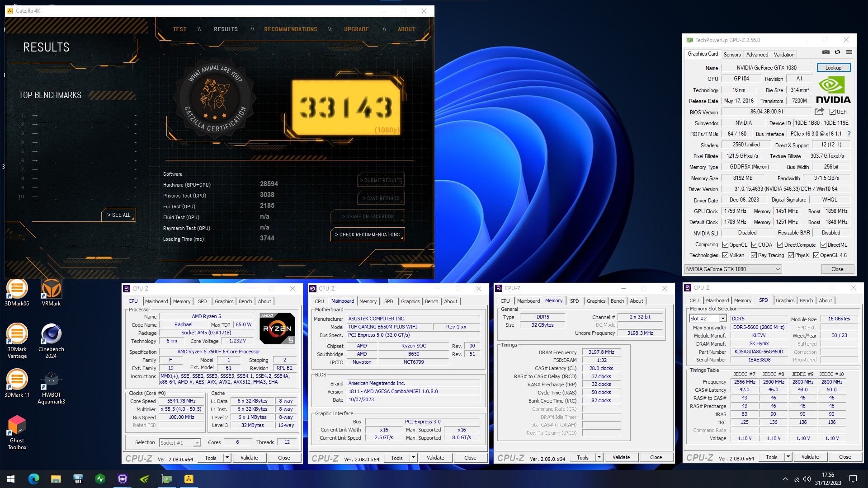Switch to GPU-Z graphics card taskbar icon
This screenshot has width=868, height=488.
167,479
